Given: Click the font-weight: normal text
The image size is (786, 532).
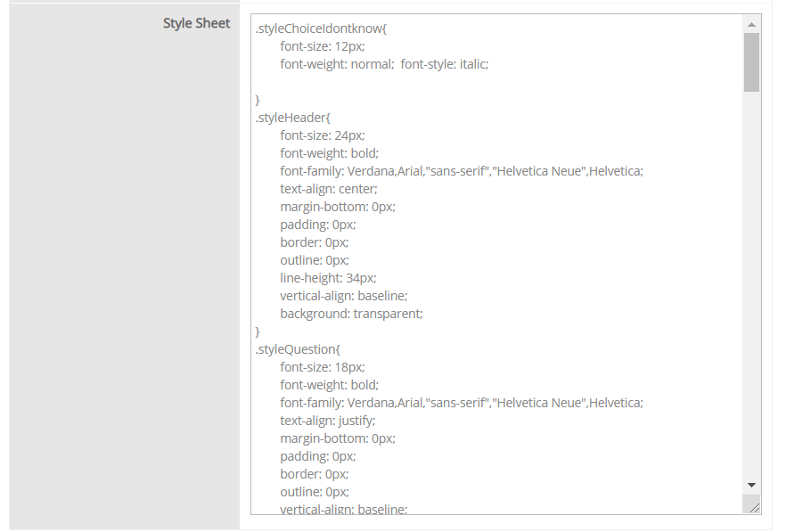Looking at the screenshot, I should click(x=336, y=64).
